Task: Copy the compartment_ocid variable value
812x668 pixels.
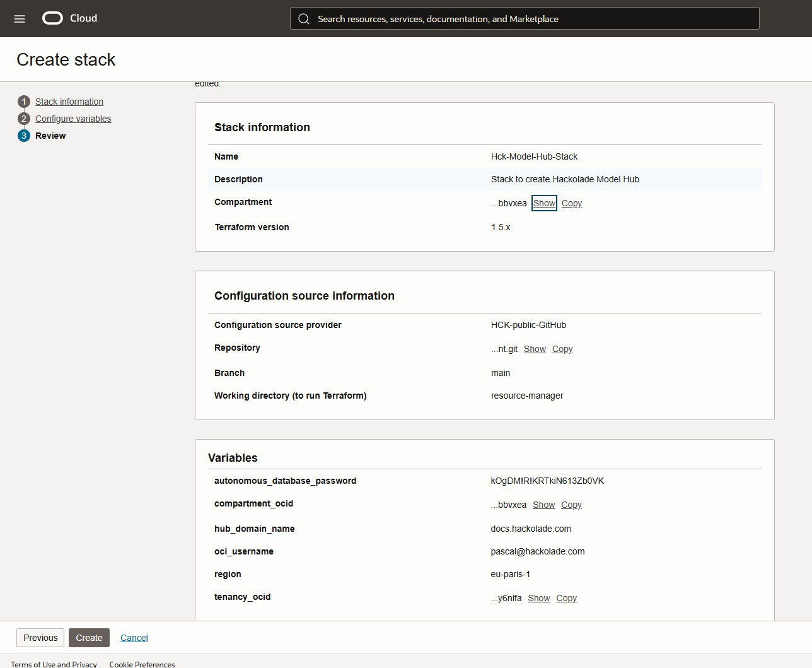Action: pos(571,505)
